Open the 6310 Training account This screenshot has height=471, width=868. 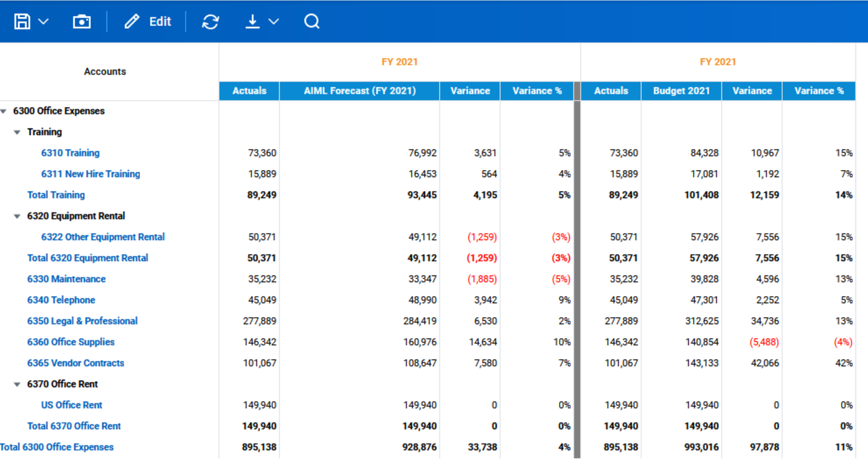point(70,153)
